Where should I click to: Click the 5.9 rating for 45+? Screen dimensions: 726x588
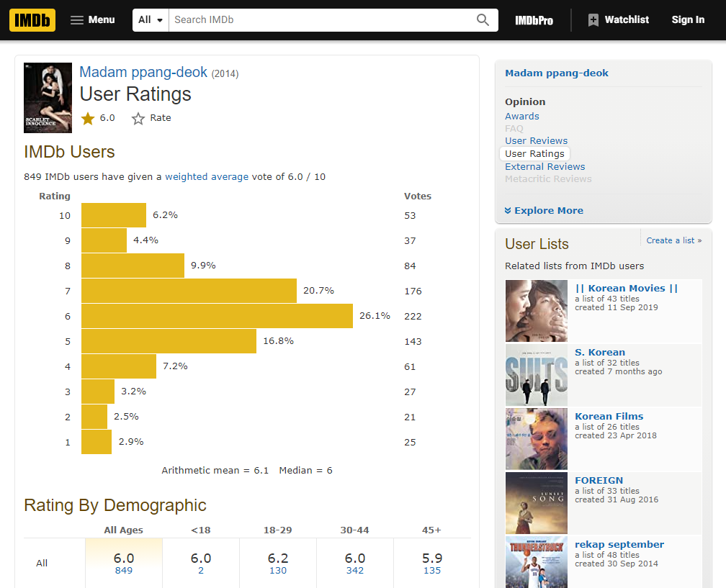pos(432,558)
